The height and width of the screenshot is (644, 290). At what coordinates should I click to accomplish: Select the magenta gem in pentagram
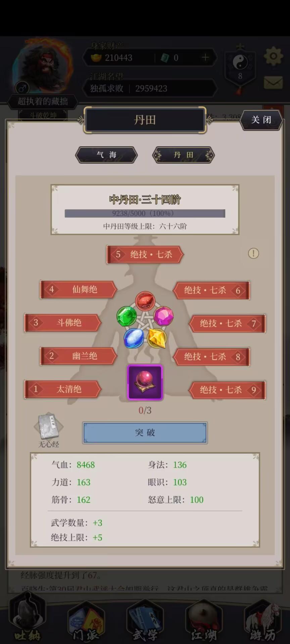[163, 316]
